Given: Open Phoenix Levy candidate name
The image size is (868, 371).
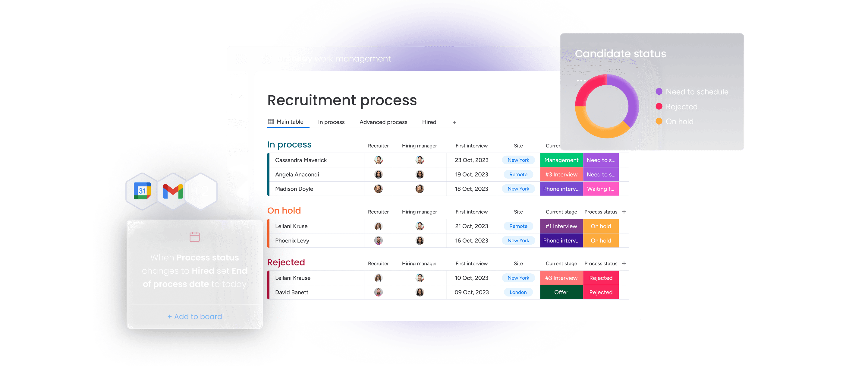Looking at the screenshot, I should click(x=292, y=240).
